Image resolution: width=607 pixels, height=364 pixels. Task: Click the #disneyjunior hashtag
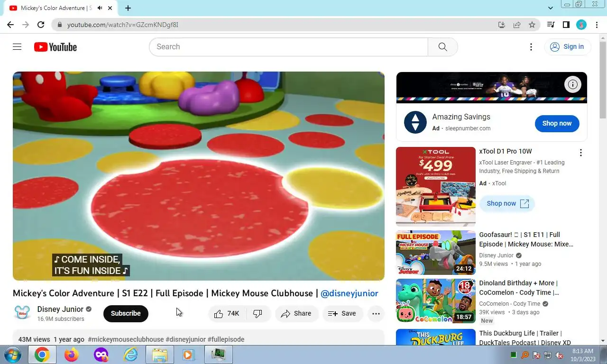pos(185,339)
